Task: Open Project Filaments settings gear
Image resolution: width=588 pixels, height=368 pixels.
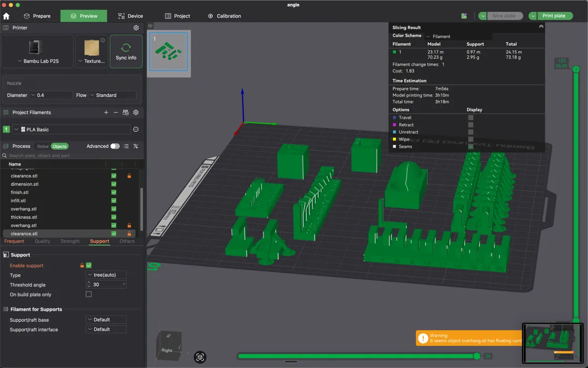Action: pos(136,113)
